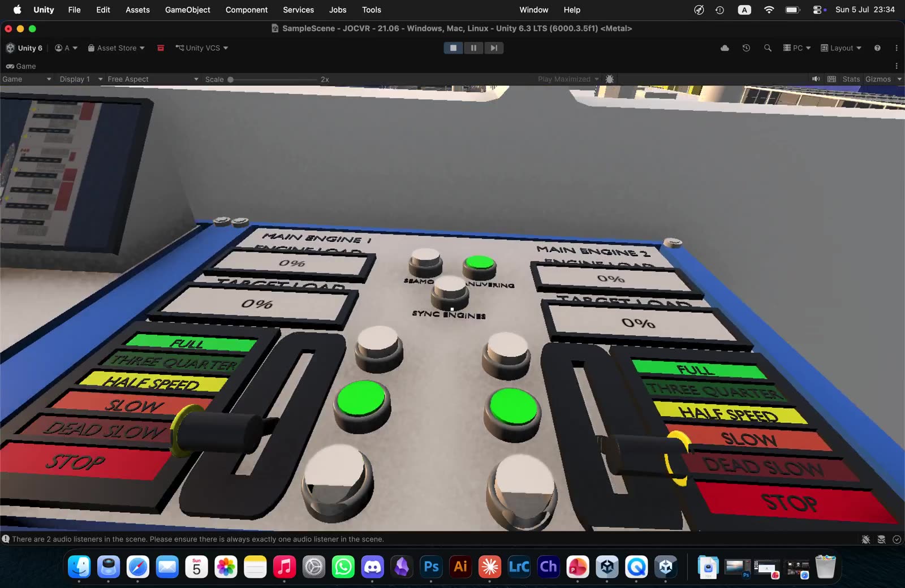Open the Component menu
905x588 pixels.
(x=247, y=10)
